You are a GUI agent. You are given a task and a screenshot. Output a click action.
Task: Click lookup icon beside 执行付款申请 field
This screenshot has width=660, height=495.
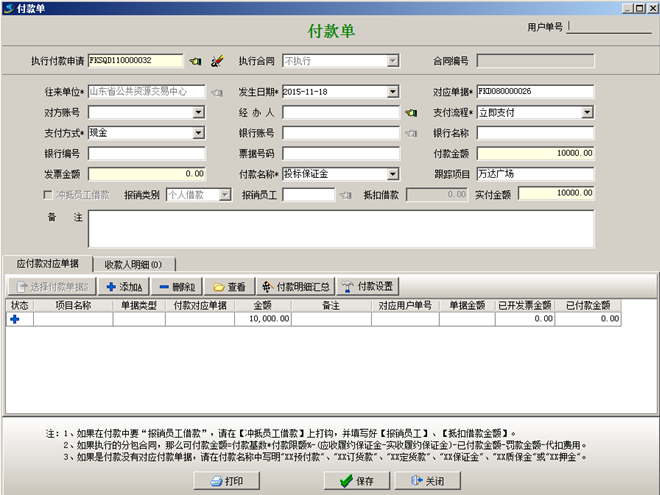tap(195, 62)
